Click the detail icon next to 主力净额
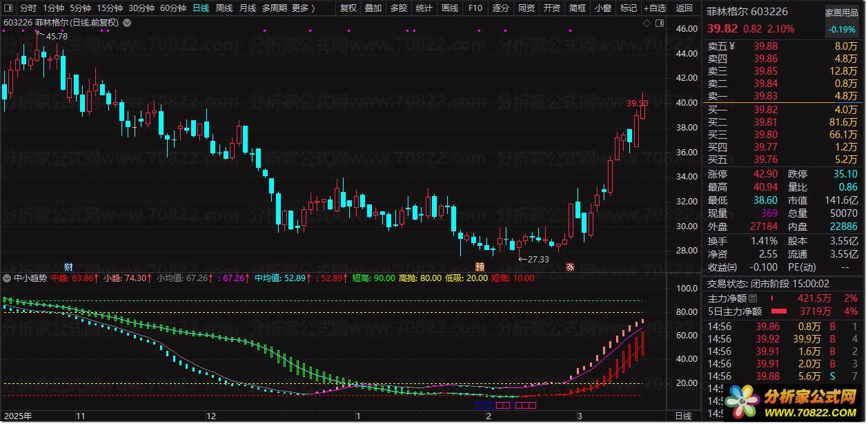Viewport: 868px width, 424px height. click(x=752, y=298)
